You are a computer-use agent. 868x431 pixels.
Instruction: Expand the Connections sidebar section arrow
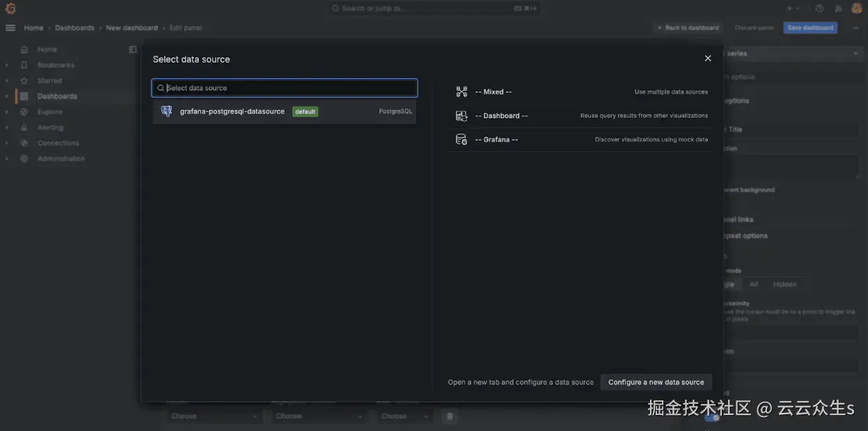tap(7, 143)
